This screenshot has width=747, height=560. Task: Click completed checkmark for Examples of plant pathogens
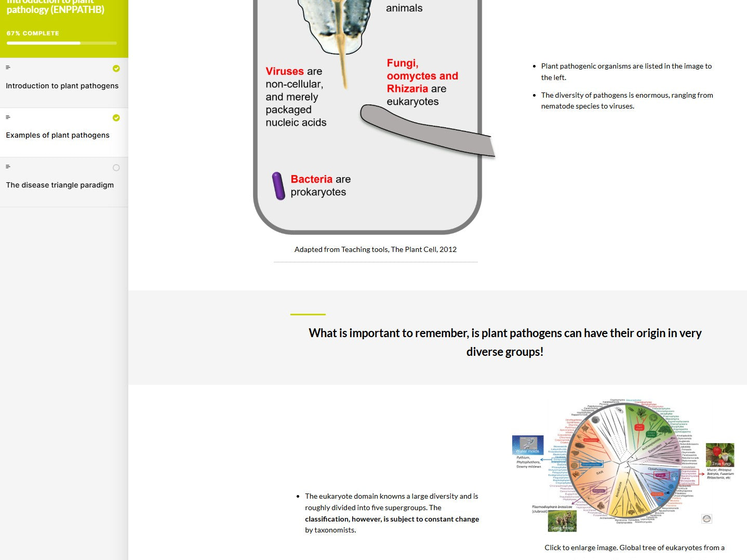(116, 118)
